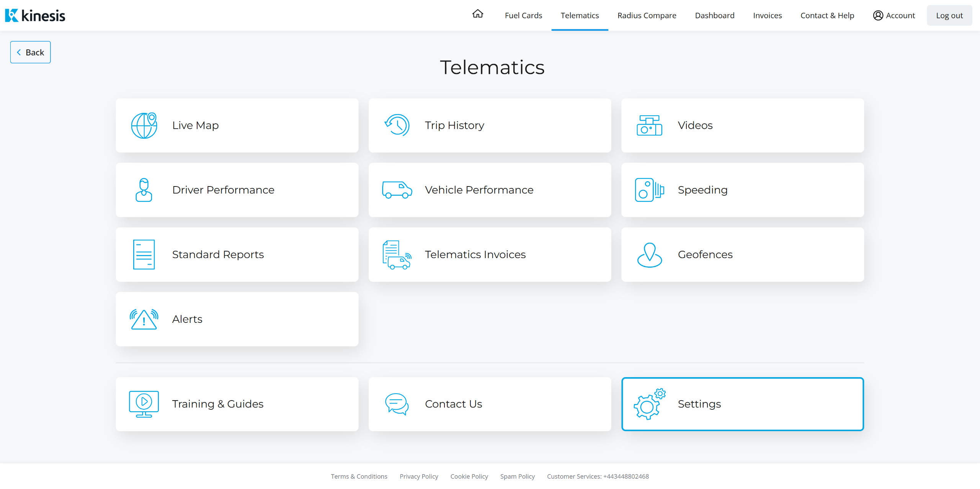Open the Standard Reports tile

(237, 255)
